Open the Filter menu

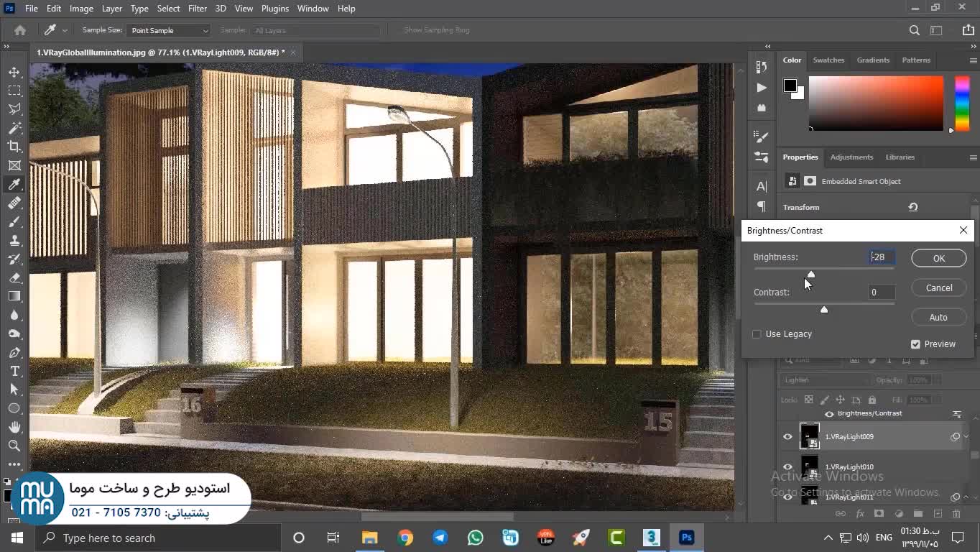(197, 9)
